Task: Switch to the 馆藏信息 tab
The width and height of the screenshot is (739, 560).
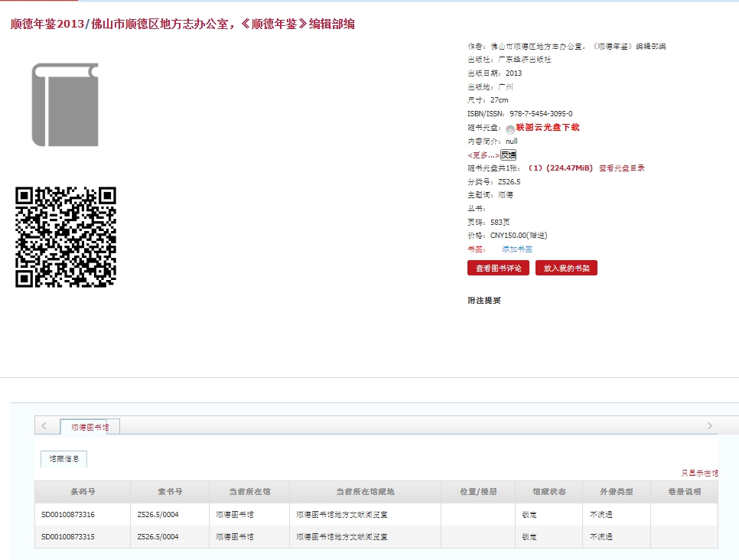Action: [x=64, y=459]
